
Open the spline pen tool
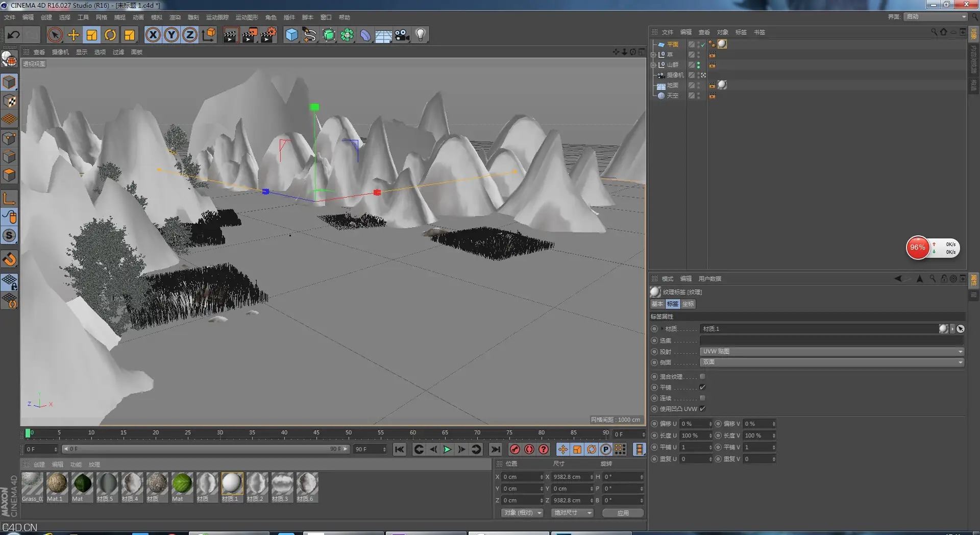(x=310, y=35)
